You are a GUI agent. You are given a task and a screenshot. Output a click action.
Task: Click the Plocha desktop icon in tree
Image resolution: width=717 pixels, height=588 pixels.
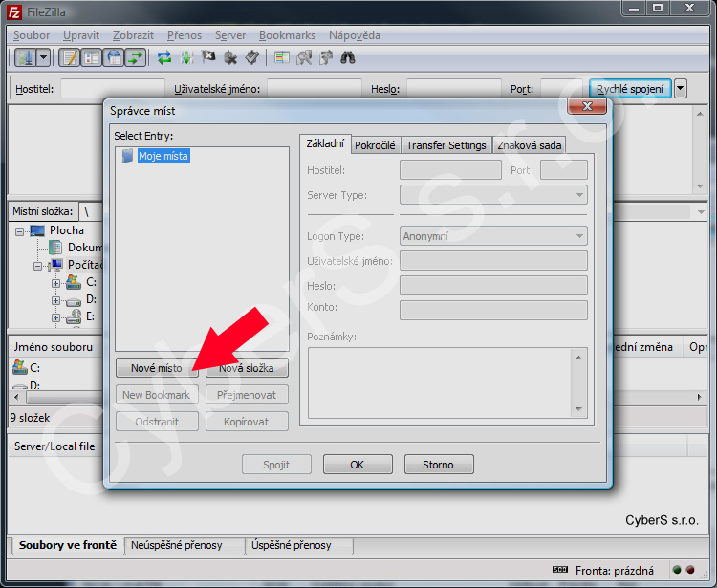point(37,230)
